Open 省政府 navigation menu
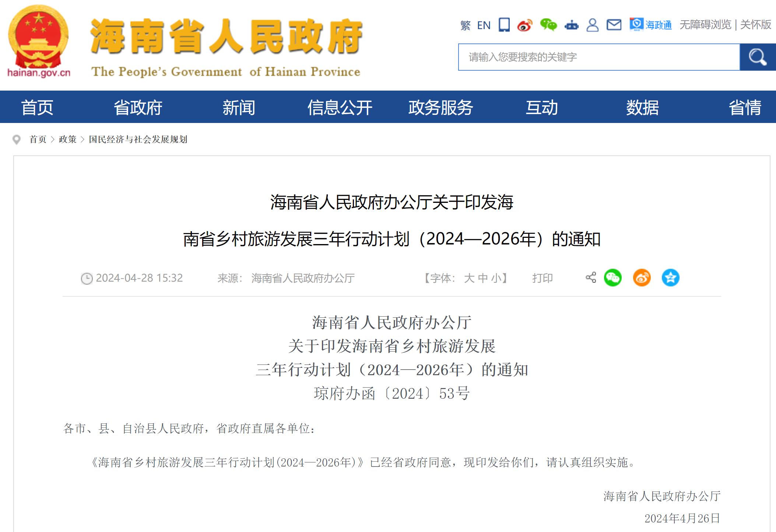 138,108
